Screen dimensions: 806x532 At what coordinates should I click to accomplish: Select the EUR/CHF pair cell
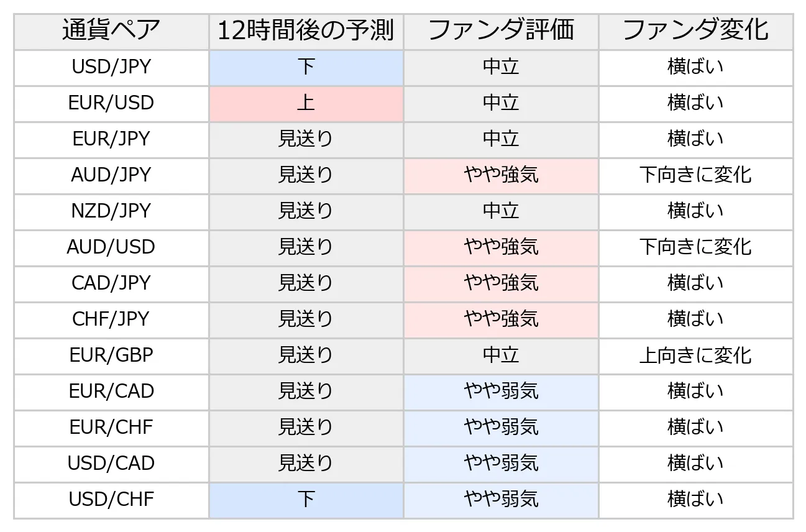tap(111, 427)
